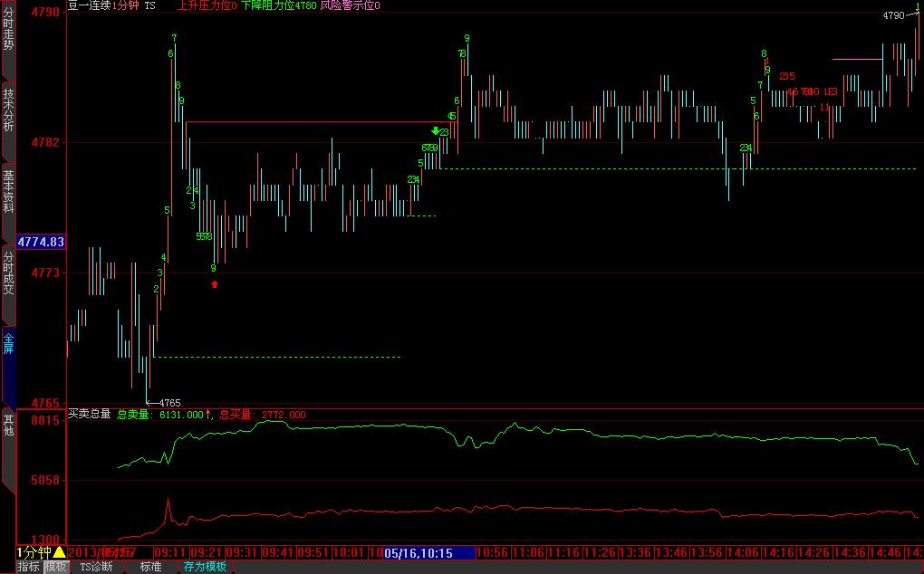Click the 标准 button
The height and width of the screenshot is (574, 924).
pos(150,567)
